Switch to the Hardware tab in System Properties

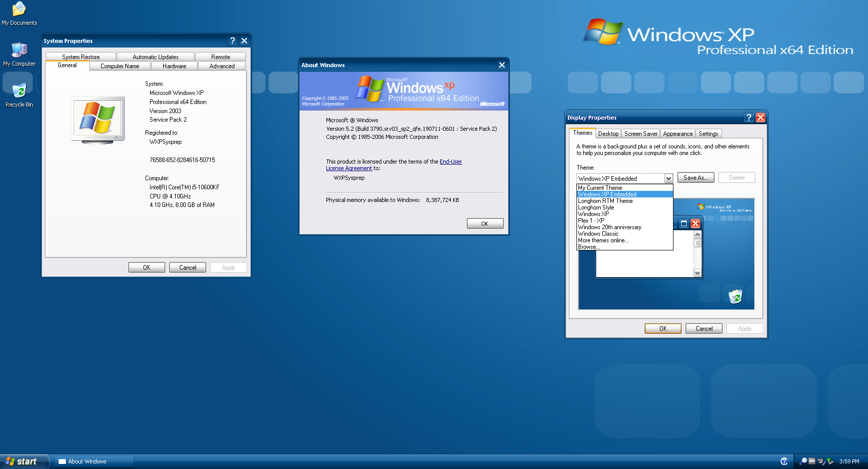click(x=174, y=66)
